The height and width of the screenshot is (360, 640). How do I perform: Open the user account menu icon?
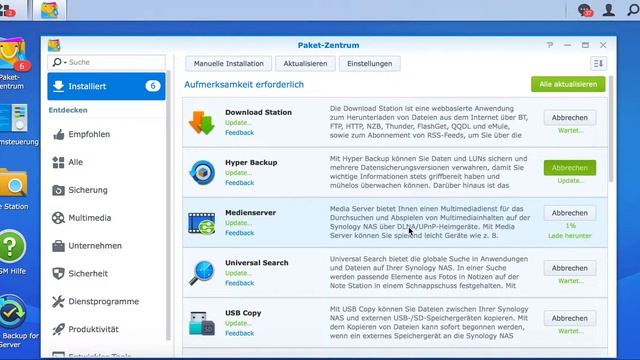pos(609,10)
